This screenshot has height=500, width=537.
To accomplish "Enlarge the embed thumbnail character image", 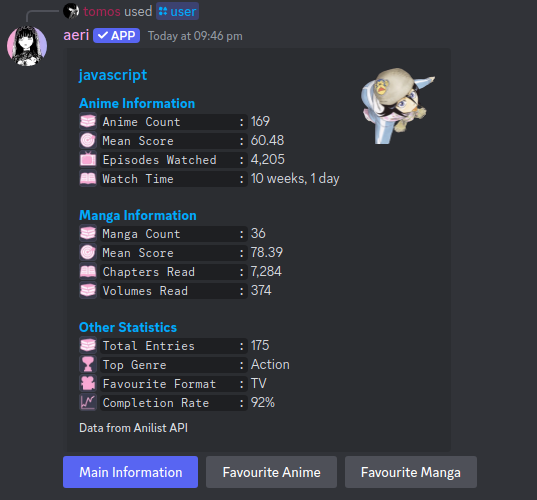I will tap(397, 105).
